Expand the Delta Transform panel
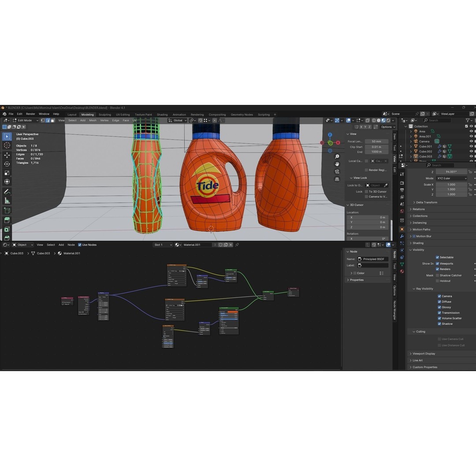Image resolution: width=476 pixels, height=476 pixels. tap(426, 202)
